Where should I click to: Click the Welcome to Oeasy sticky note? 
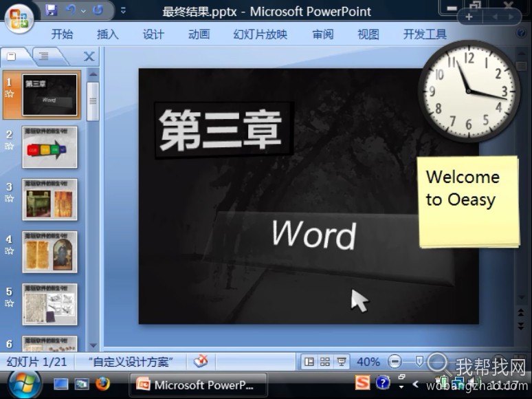[469, 202]
